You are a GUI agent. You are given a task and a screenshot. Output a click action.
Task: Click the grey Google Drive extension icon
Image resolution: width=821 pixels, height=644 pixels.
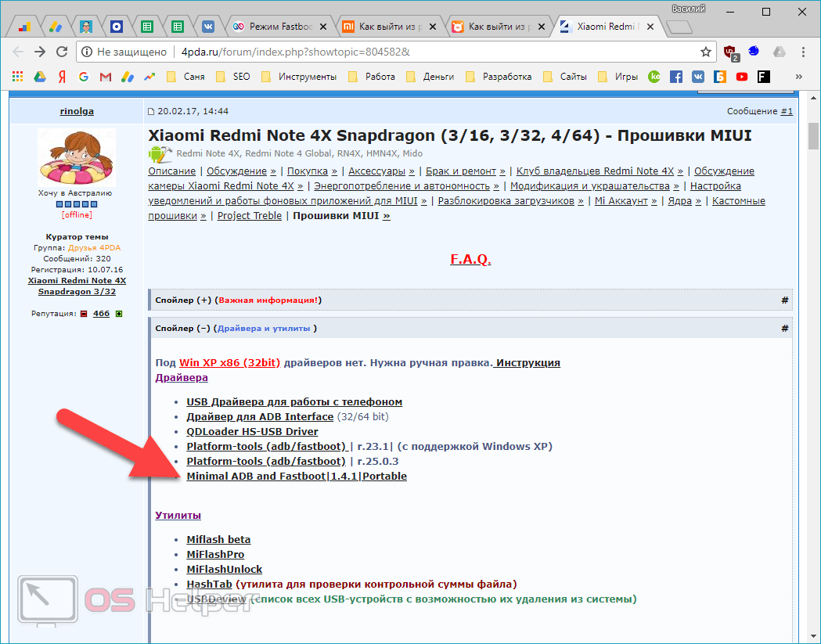click(x=779, y=52)
